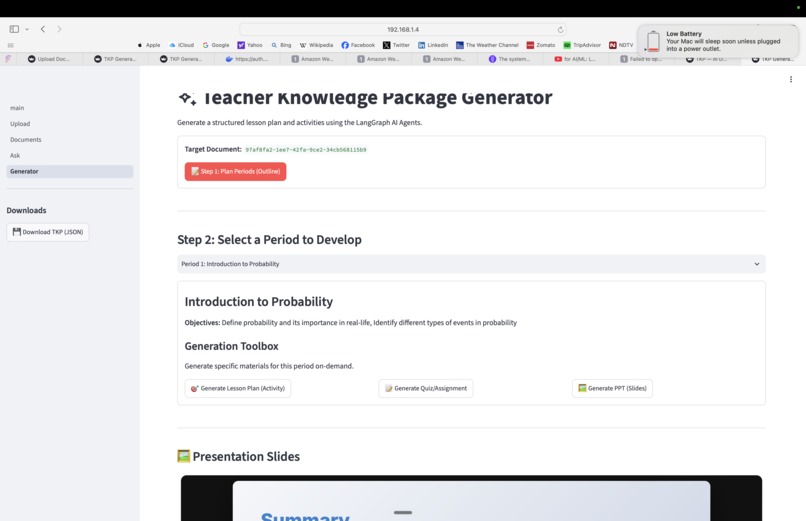Click Step 1: Plan Periods (Outline) button
Screen dimensions: 806x521
(235, 172)
